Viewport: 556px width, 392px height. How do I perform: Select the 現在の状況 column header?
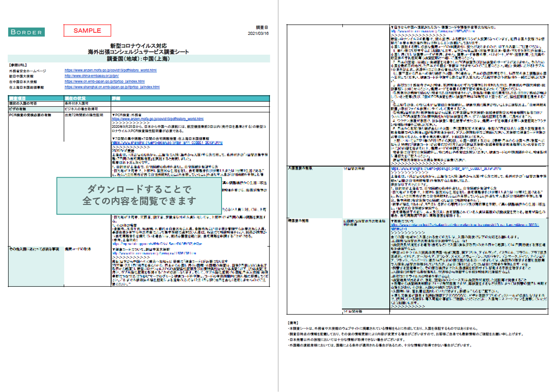75,98
